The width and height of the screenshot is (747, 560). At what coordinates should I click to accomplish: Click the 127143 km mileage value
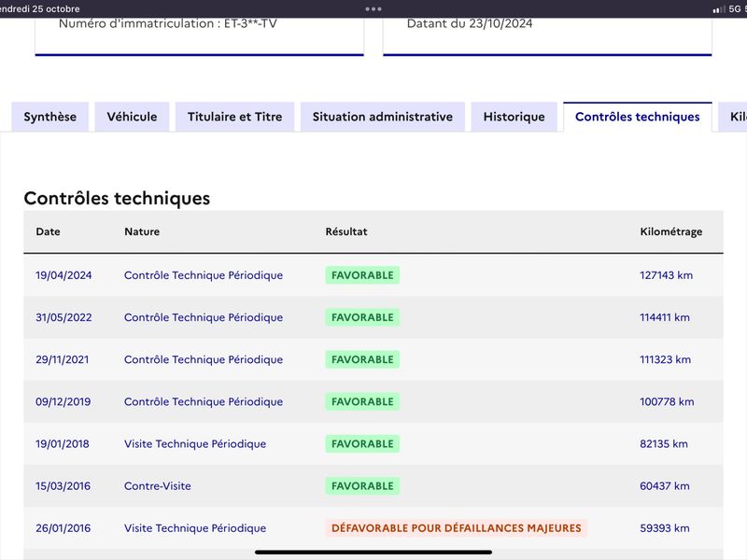(666, 275)
